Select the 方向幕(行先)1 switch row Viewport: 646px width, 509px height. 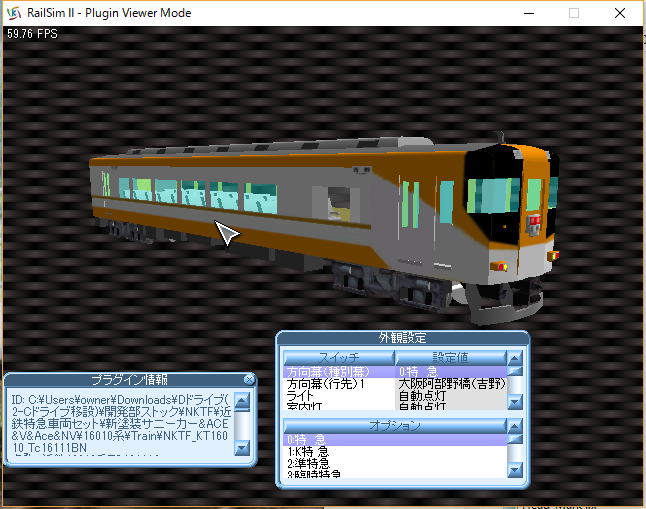click(339, 384)
